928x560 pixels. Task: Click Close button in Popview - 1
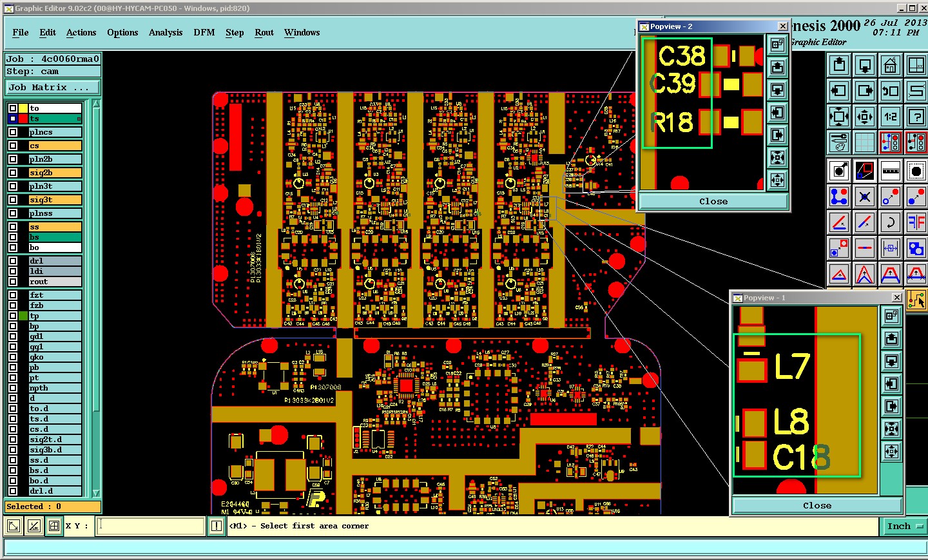coord(817,505)
